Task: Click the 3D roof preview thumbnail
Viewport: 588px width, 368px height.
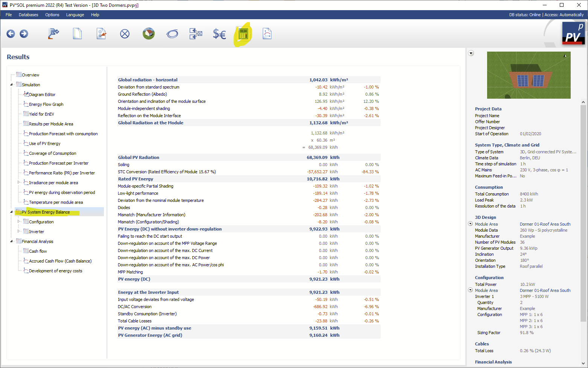Action: (x=529, y=75)
